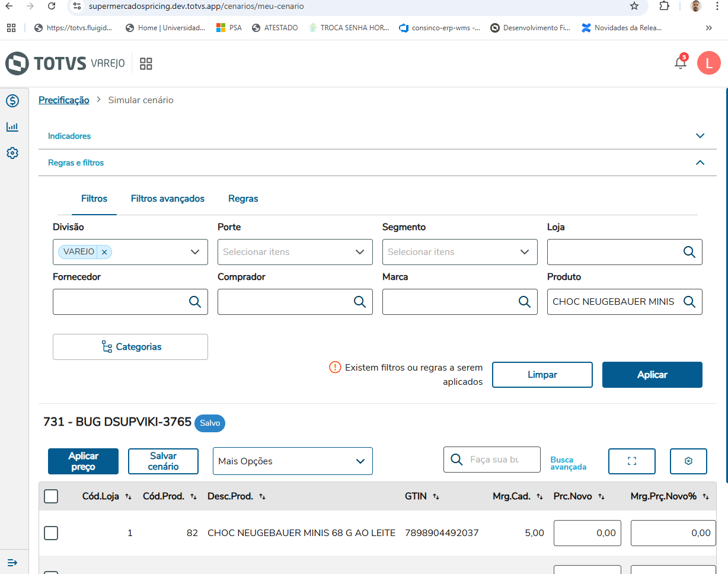Open the apps grid icon beside TOTVS Varejo
This screenshot has width=728, height=574.
[x=146, y=63]
